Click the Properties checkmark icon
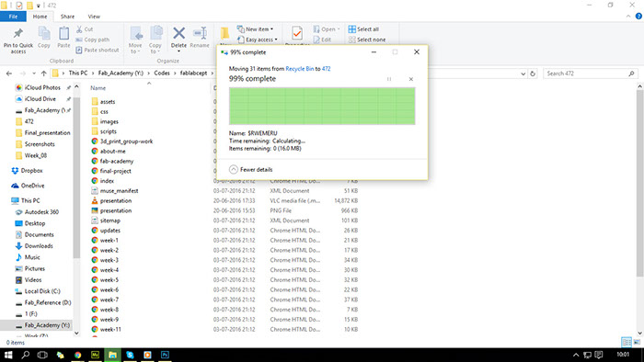 click(297, 33)
